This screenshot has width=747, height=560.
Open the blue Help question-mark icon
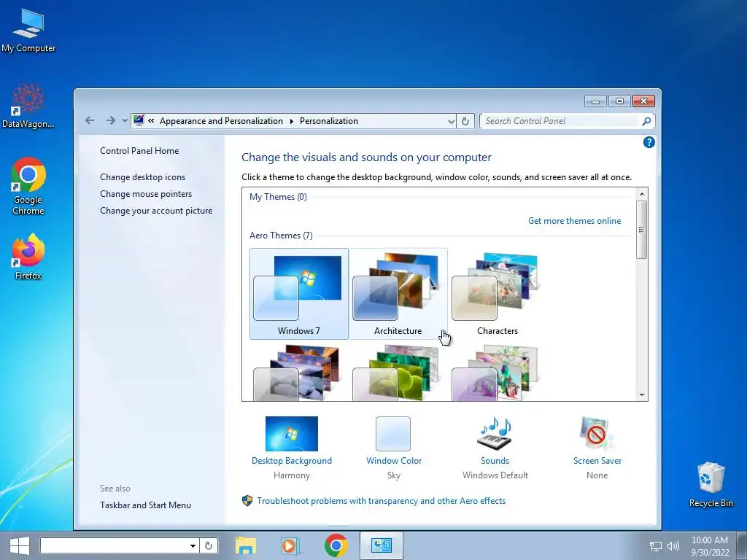click(x=649, y=142)
